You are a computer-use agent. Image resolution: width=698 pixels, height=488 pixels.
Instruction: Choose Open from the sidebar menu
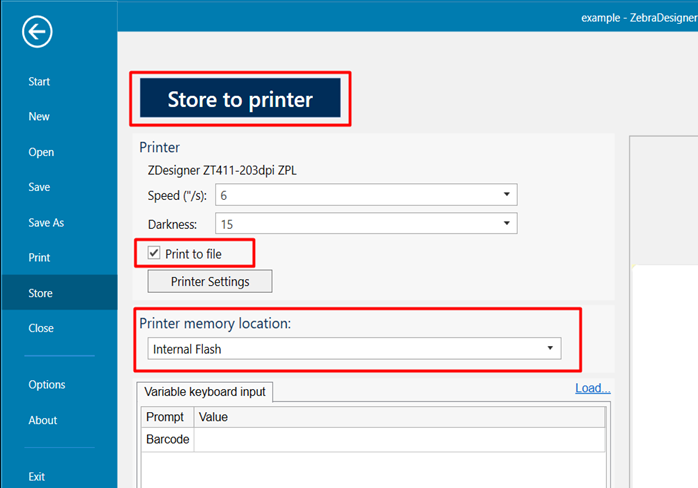tap(41, 153)
